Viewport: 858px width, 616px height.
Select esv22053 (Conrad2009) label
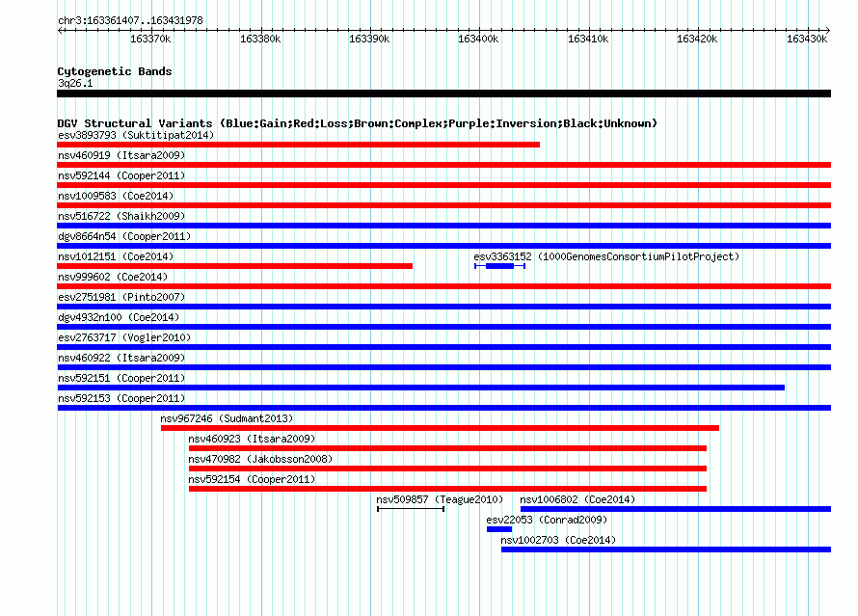(547, 520)
